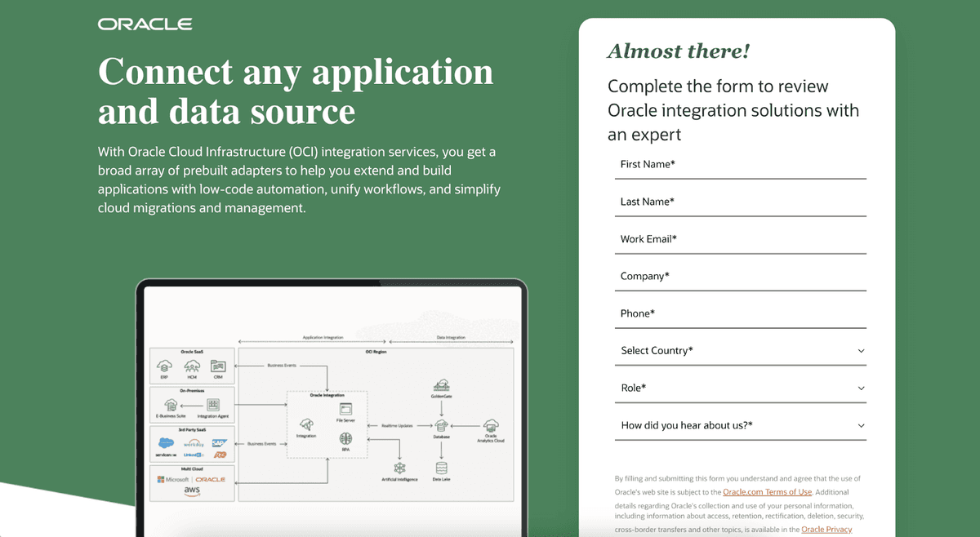This screenshot has height=537, width=980.
Task: Click the ERP cloud icon in the diagram
Action: click(164, 366)
